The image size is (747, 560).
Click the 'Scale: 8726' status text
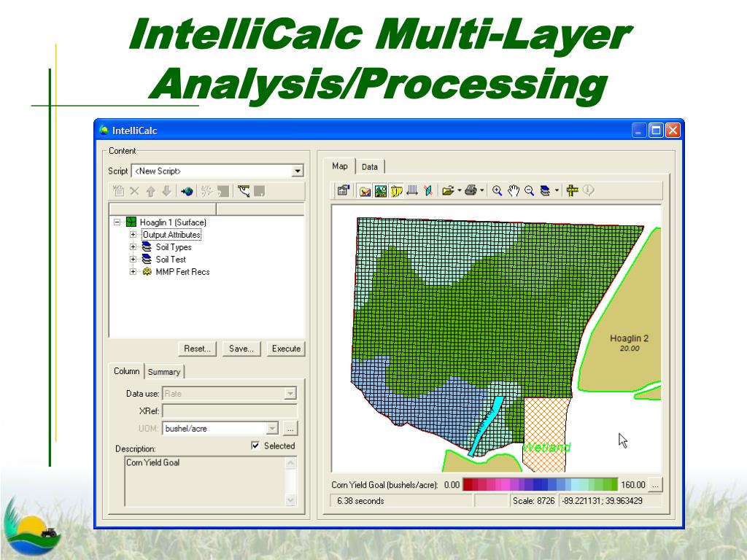click(x=533, y=500)
